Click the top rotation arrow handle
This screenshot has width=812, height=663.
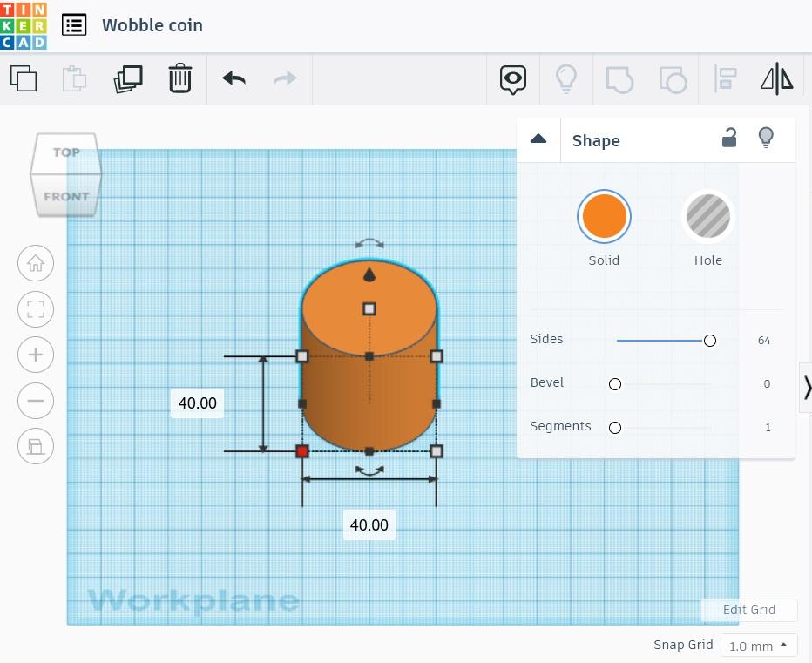369,243
